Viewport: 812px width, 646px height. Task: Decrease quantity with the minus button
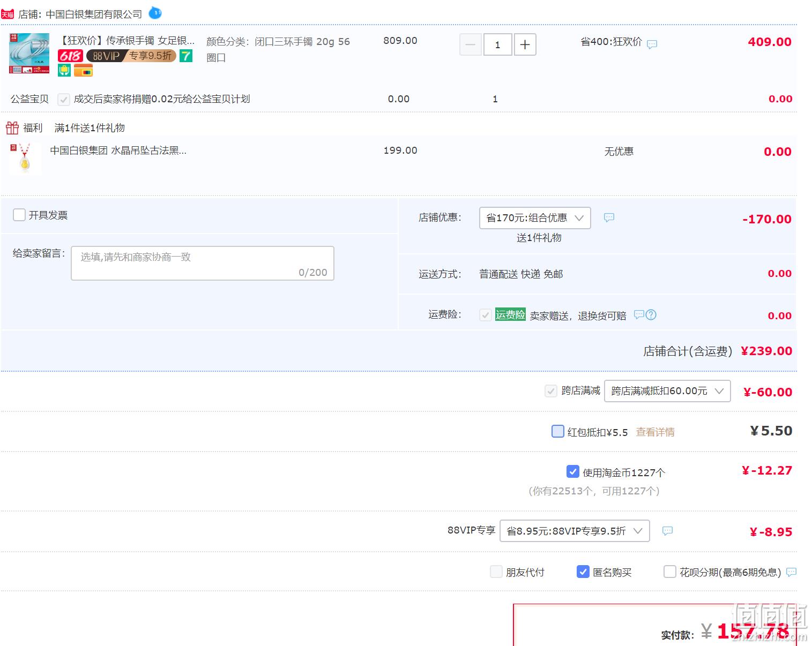click(x=470, y=44)
